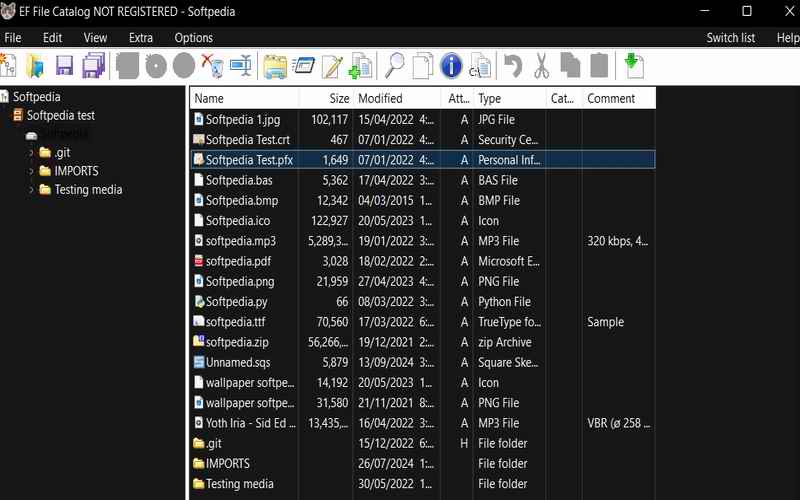Select the Softpedia.bmp file

423,201
